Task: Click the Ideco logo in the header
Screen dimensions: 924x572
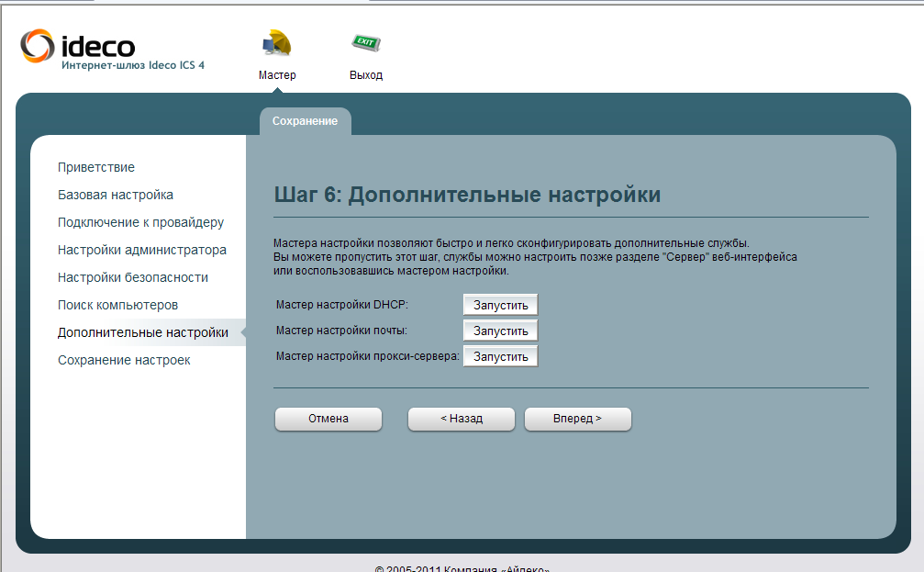Action: point(78,47)
